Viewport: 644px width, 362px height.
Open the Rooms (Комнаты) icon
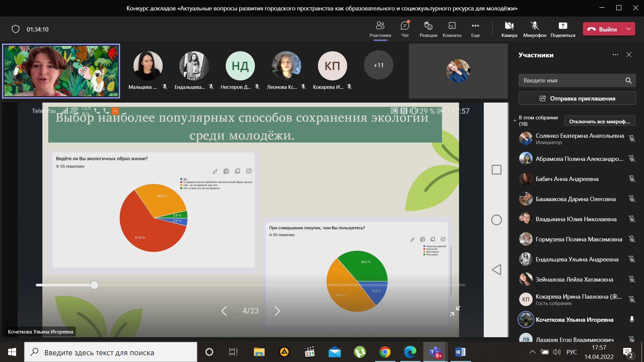(452, 26)
